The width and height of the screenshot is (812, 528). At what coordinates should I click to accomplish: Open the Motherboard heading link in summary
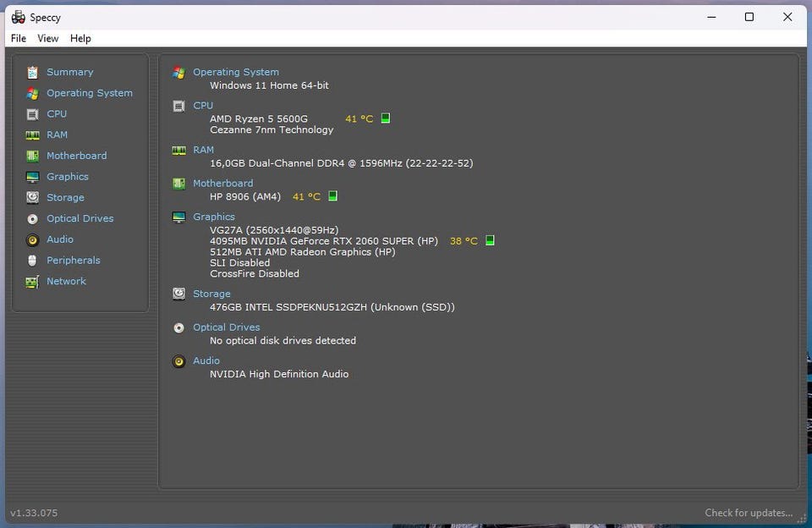point(222,184)
